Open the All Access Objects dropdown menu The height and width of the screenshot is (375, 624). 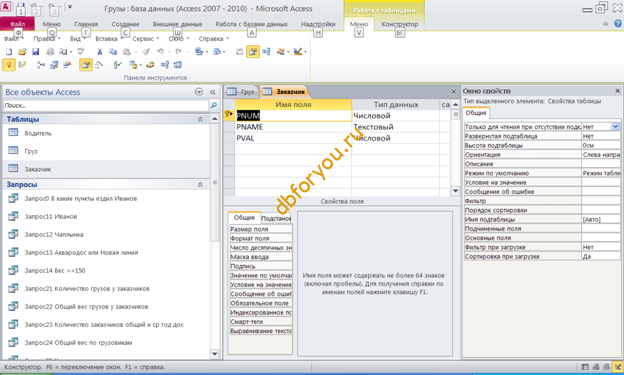[x=199, y=92]
